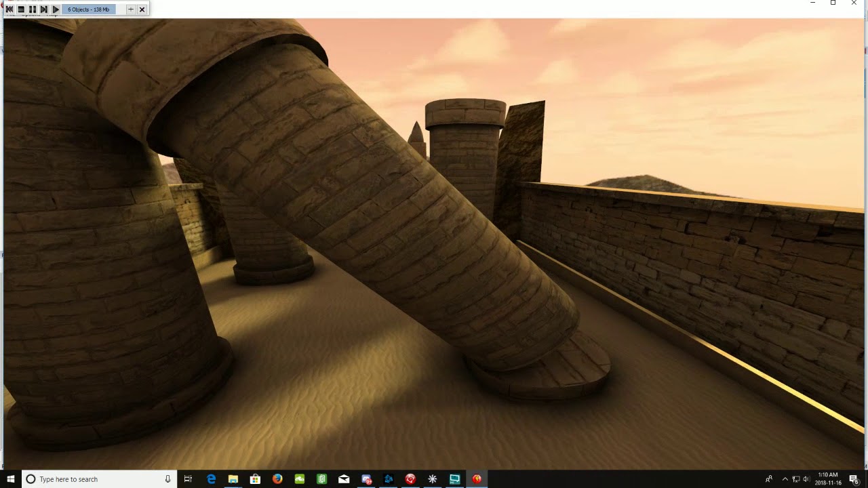Open network status in system tray

(796, 479)
